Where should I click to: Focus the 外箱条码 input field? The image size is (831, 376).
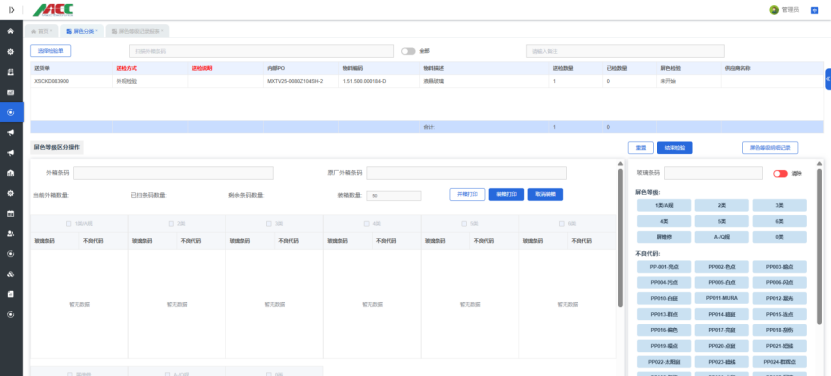tap(173, 173)
